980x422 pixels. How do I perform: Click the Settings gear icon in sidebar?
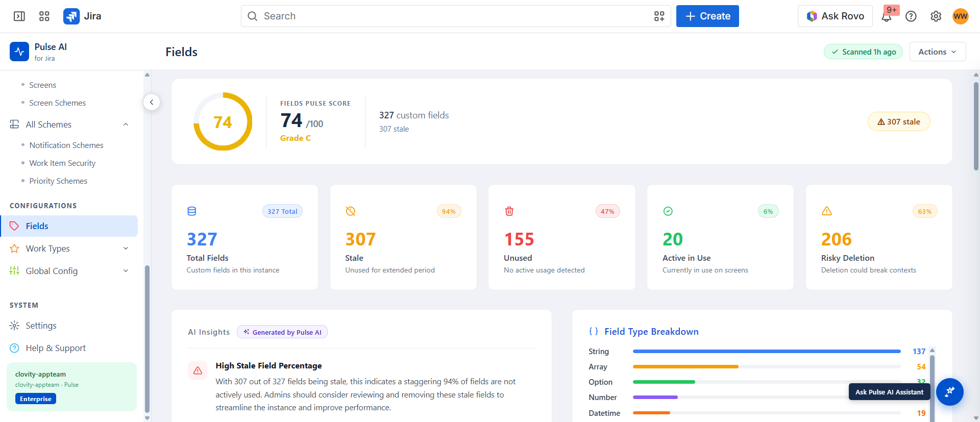click(14, 326)
